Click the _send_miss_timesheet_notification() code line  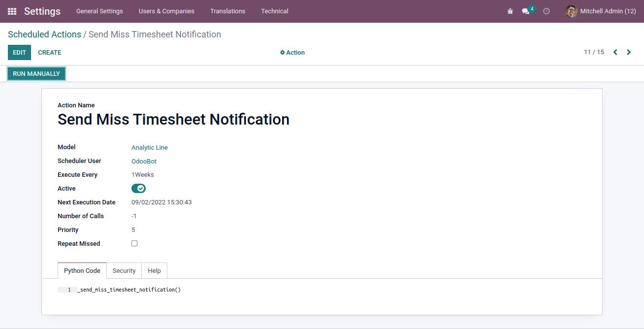tap(129, 290)
